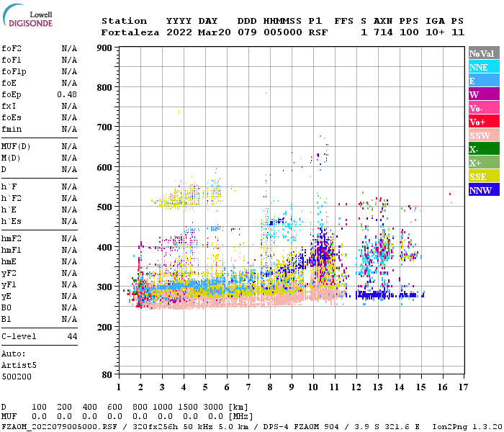Click day-of-year value 079
The height and width of the screenshot is (432, 504).
pos(247,32)
